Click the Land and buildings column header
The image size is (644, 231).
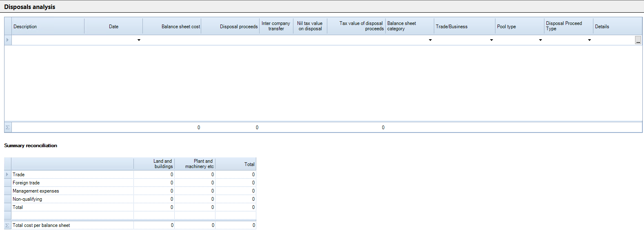pos(154,164)
